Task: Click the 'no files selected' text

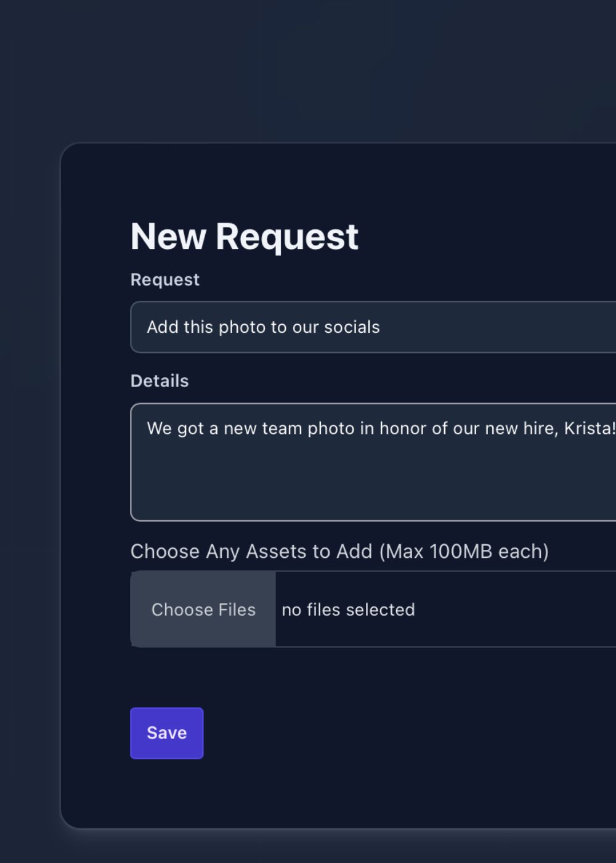Action: pyautogui.click(x=348, y=610)
